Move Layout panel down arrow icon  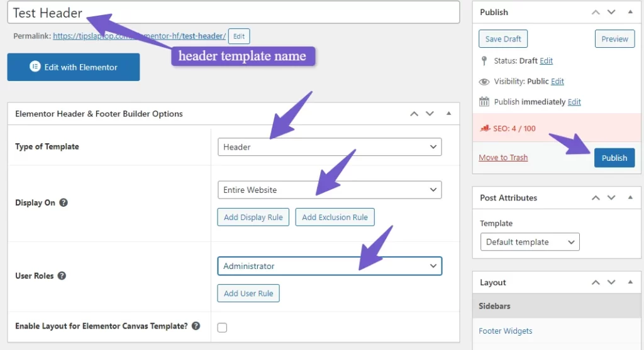pos(611,282)
